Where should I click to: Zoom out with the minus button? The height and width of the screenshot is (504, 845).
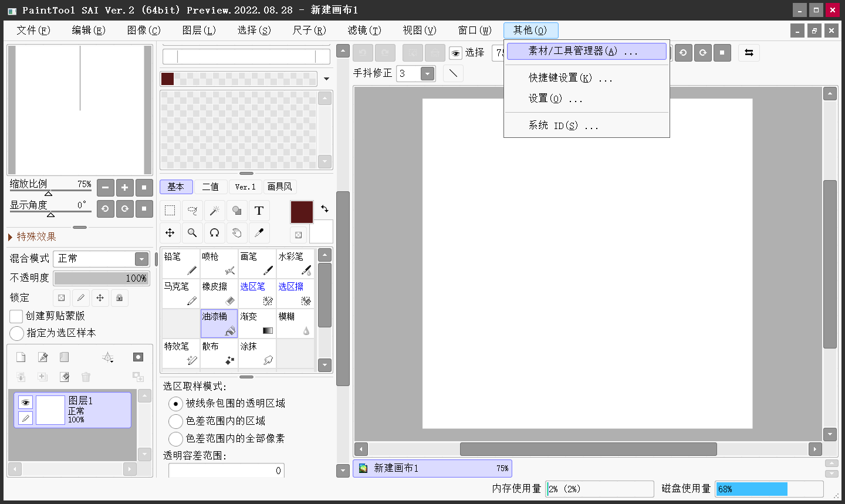[x=105, y=188]
